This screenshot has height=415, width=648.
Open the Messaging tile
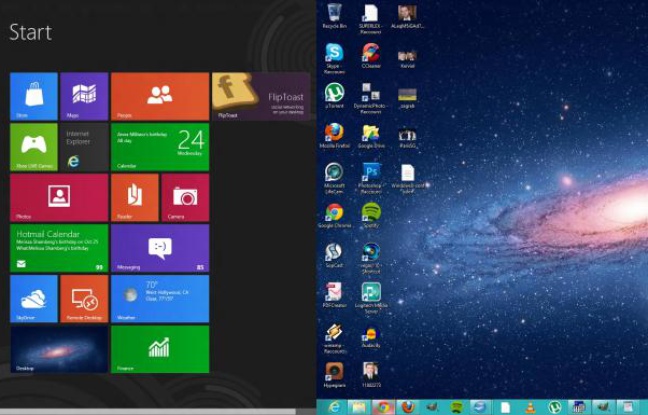pyautogui.click(x=160, y=248)
